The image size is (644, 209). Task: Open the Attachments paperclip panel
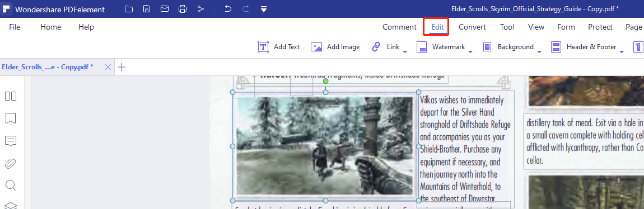11,164
